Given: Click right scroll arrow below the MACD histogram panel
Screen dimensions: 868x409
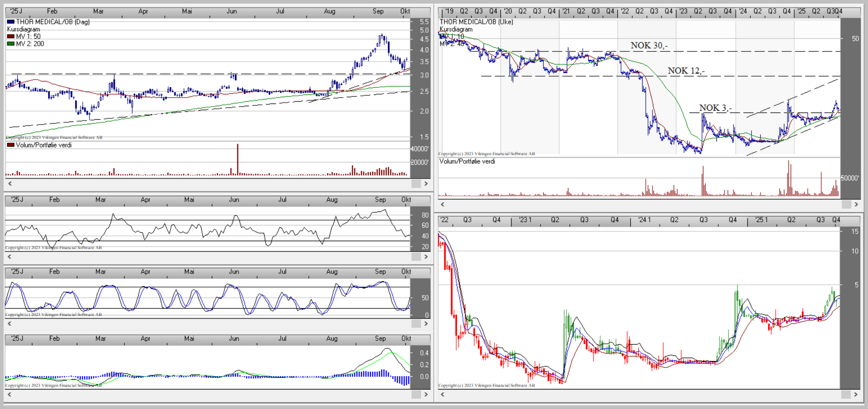Looking at the screenshot, I should pyautogui.click(x=426, y=395).
